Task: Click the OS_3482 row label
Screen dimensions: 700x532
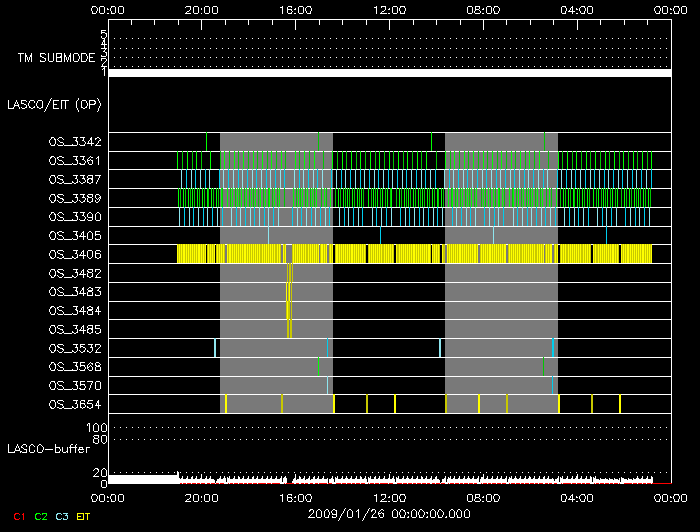Action: tap(75, 273)
